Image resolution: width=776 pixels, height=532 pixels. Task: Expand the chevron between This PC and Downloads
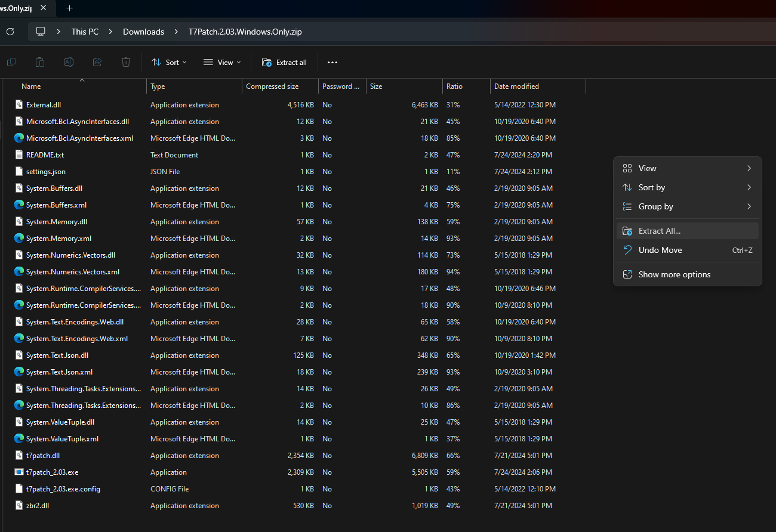[x=110, y=32]
